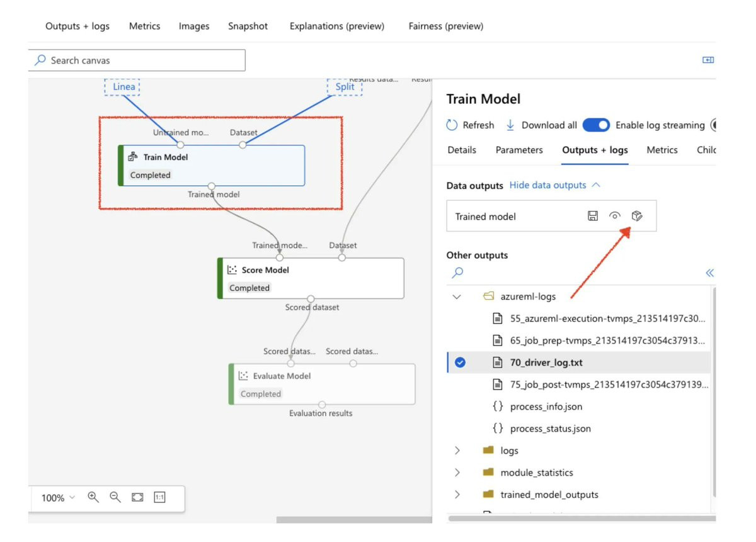Click the canvas horizontal scrollbar

tap(354, 520)
